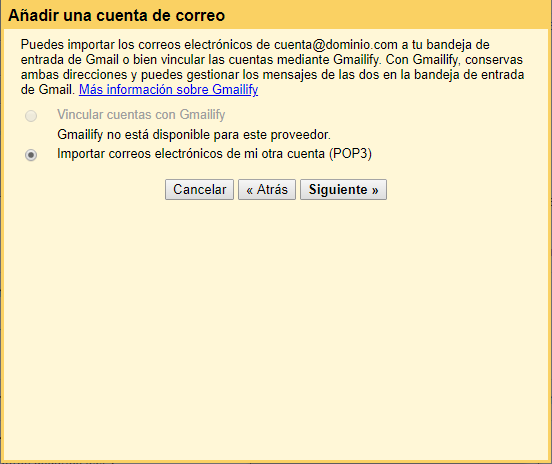The width and height of the screenshot is (552, 464).
Task: Click the 'Importar correos electrónicos de mi otra cuenta' label
Action: tap(191, 154)
